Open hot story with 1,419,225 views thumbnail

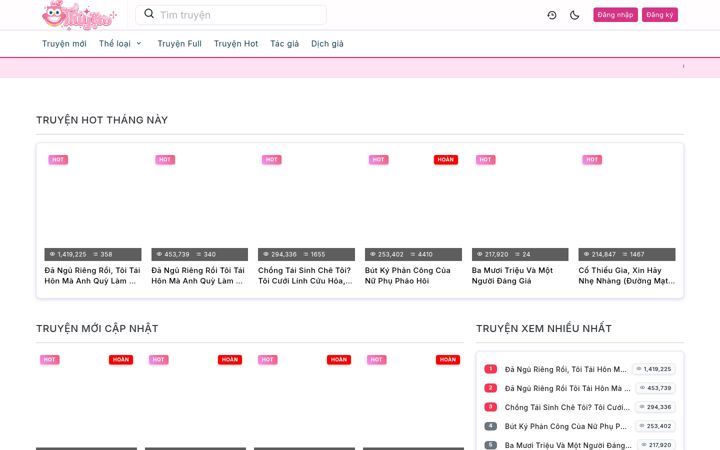tap(93, 206)
